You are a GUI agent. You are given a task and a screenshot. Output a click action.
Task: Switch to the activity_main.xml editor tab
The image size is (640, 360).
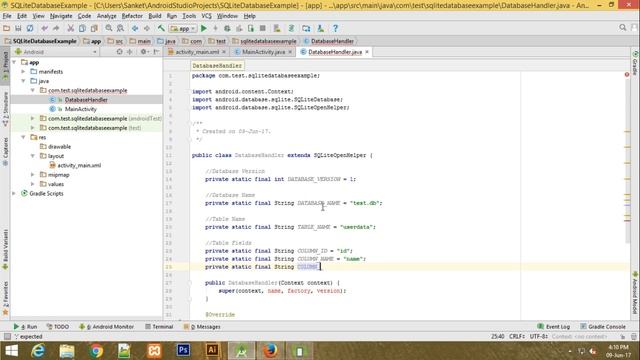pos(197,52)
